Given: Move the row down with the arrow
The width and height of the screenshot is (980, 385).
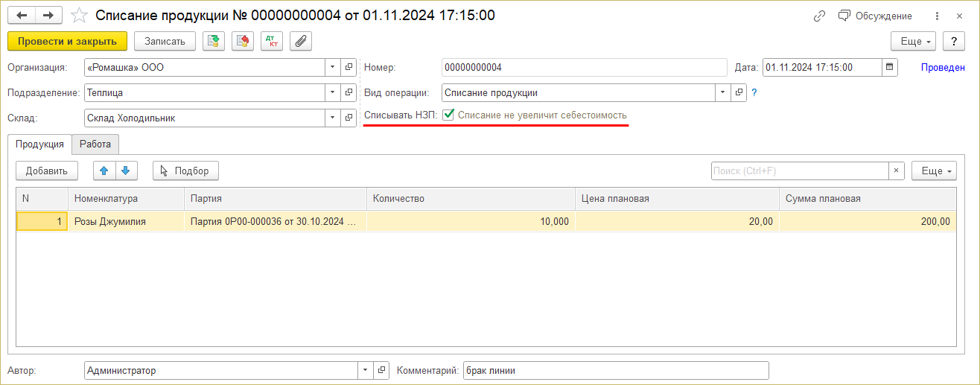Looking at the screenshot, I should pyautogui.click(x=127, y=171).
